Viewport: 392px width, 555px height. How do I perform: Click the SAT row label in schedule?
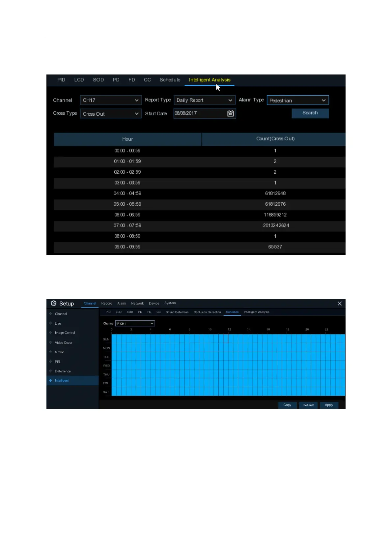[x=106, y=392]
